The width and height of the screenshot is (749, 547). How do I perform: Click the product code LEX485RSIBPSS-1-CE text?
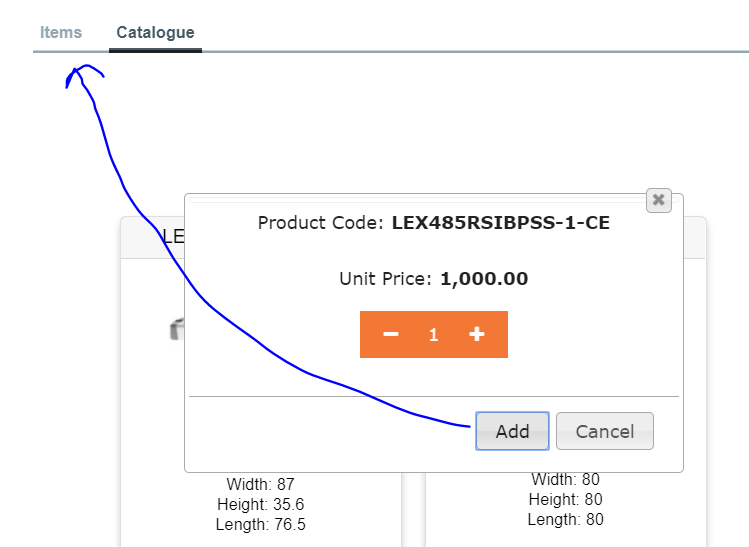(500, 223)
